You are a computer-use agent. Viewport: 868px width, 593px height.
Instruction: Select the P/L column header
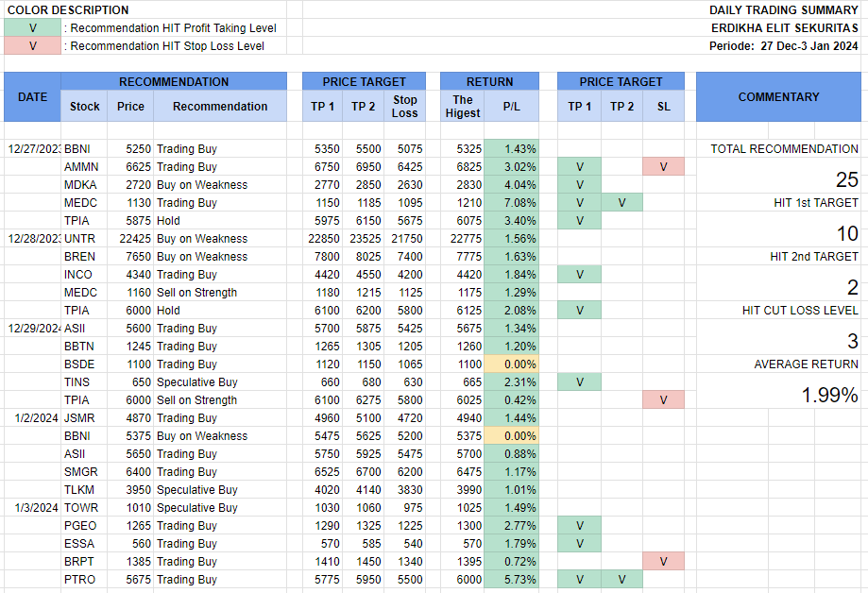[511, 107]
